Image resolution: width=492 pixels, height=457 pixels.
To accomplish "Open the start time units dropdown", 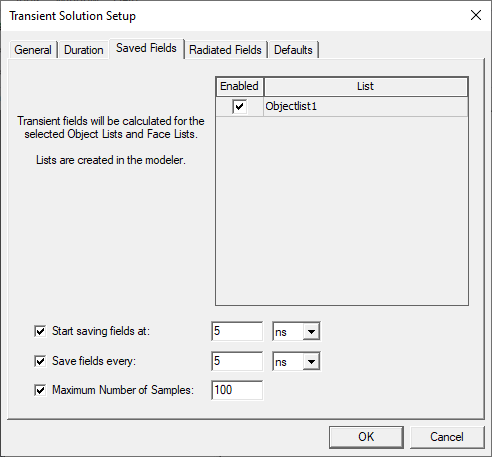I will tap(296, 331).
